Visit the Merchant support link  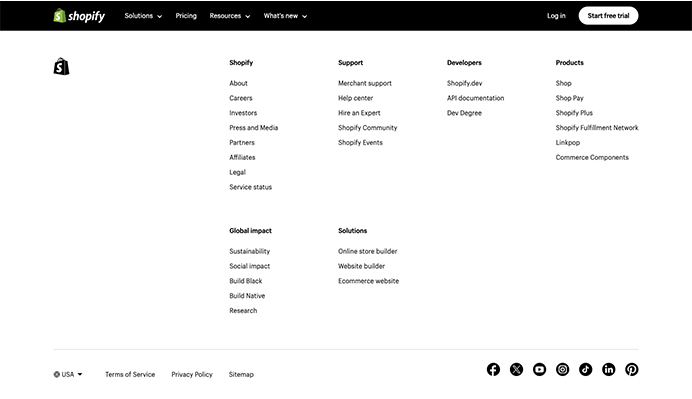pyautogui.click(x=365, y=83)
